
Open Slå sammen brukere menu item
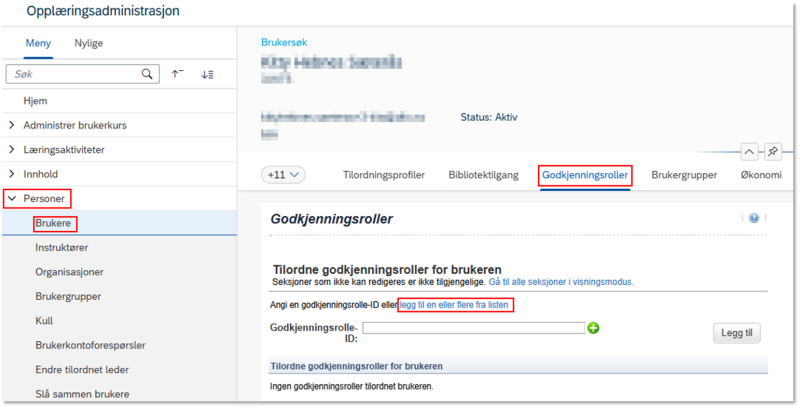pos(82,394)
